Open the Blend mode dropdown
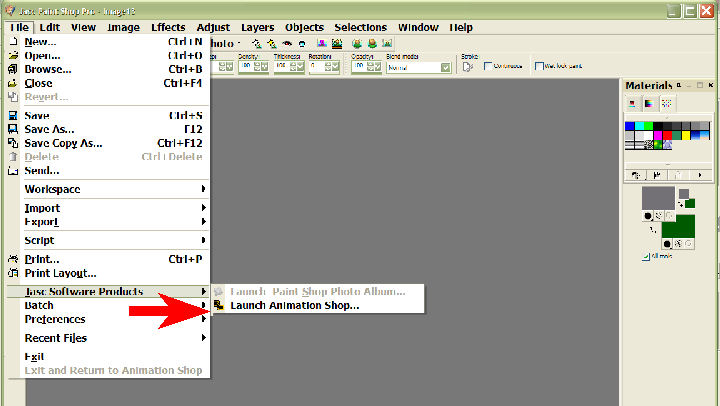 pos(446,67)
